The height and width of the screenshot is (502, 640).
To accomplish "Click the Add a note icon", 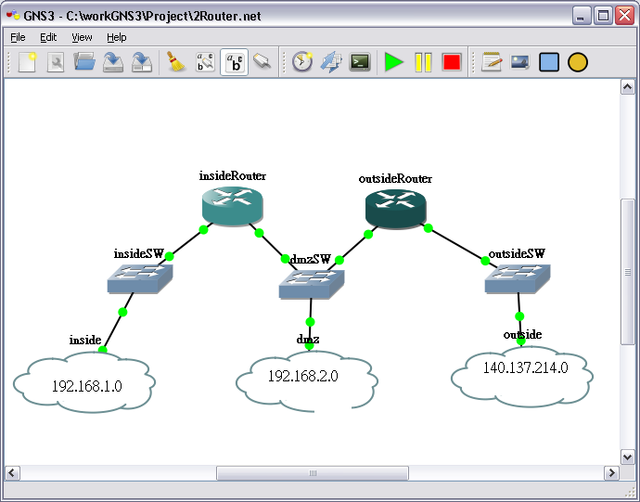I will click(491, 62).
